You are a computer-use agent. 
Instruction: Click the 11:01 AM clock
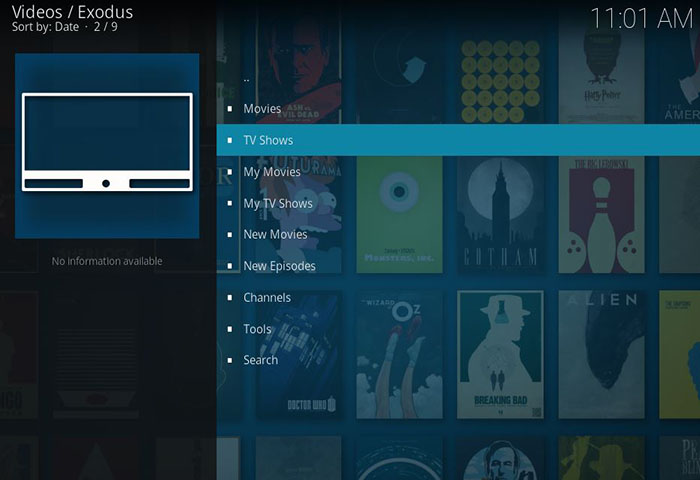click(x=641, y=19)
